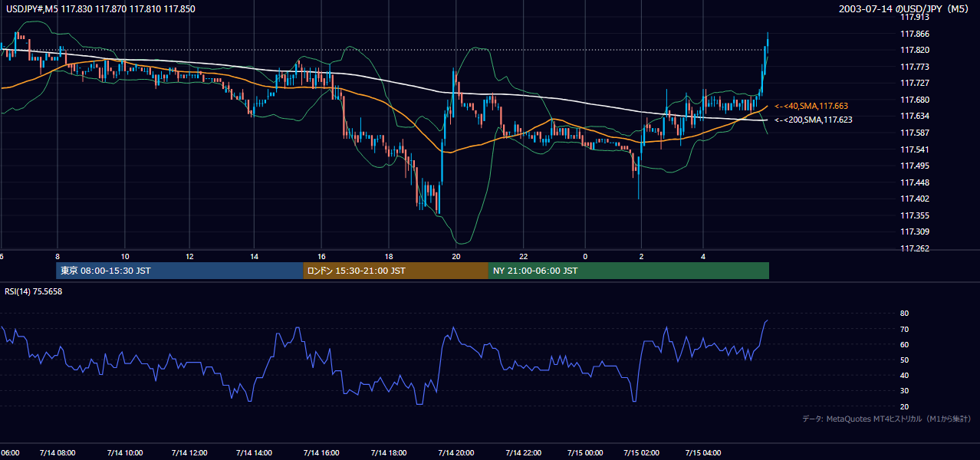The height and width of the screenshot is (460, 980).
Task: Click the 117.913 price axis label
Action: click(x=915, y=18)
